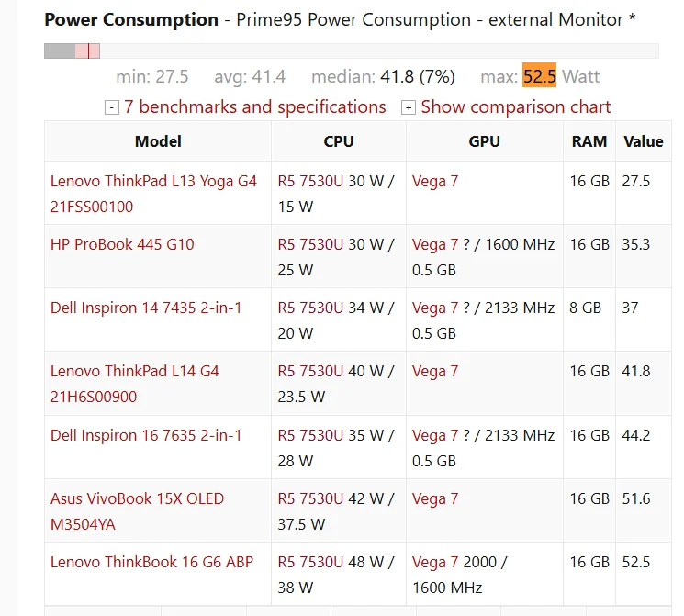
Task: Open HP ProBook 445 G10 link
Action: tap(122, 245)
